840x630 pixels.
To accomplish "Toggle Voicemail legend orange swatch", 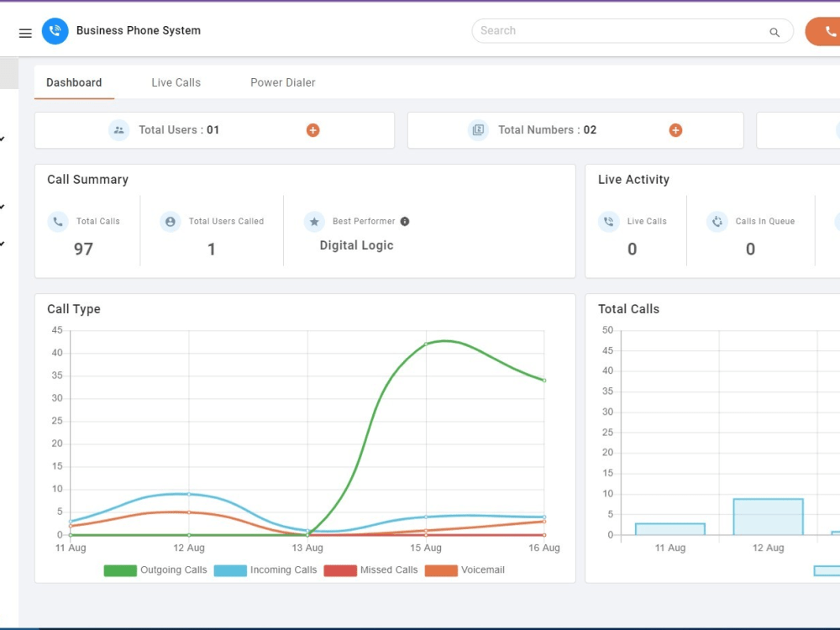I will pos(442,570).
